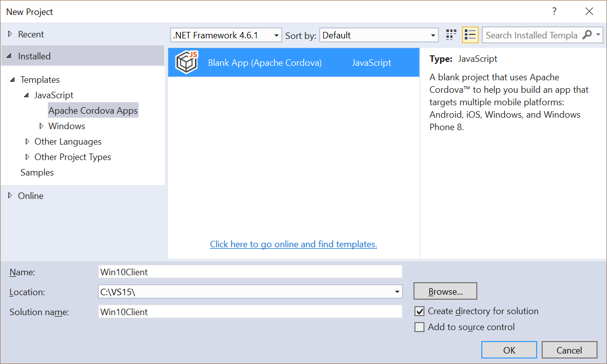Expand the Online section
Image resolution: width=607 pixels, height=364 pixels.
(x=12, y=195)
